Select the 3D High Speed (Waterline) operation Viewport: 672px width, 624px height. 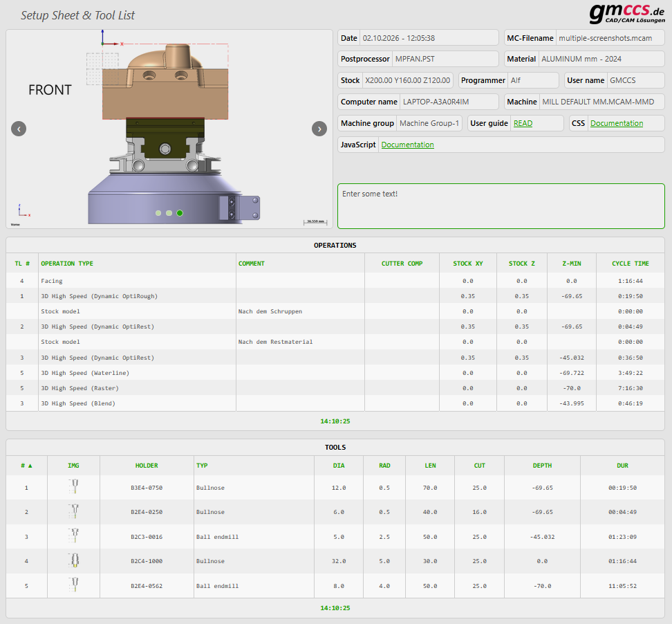tap(335, 373)
